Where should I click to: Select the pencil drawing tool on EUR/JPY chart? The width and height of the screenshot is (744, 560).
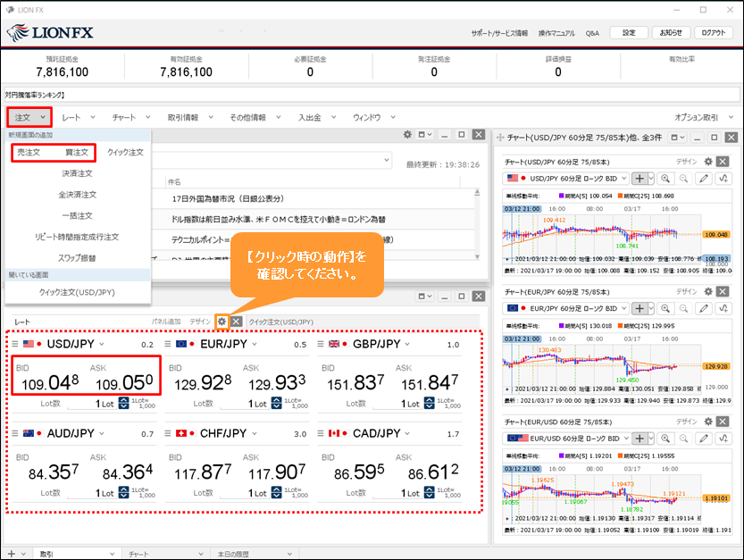pyautogui.click(x=704, y=308)
